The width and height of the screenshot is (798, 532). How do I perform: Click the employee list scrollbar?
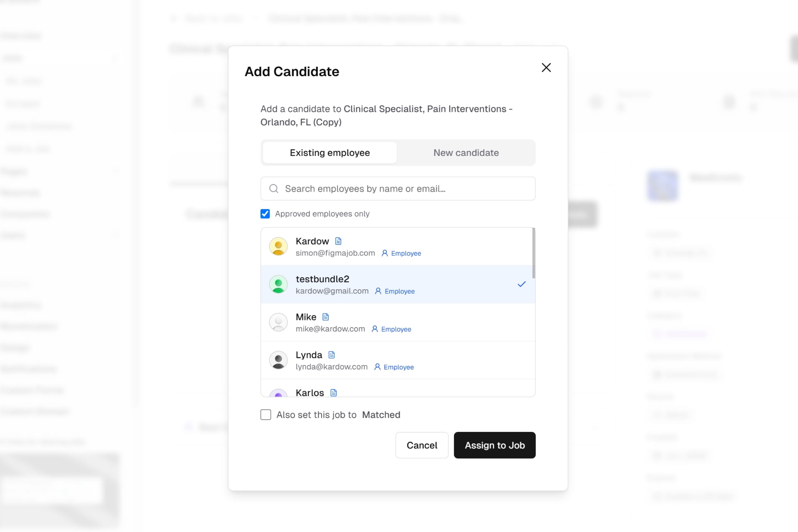[x=534, y=253]
